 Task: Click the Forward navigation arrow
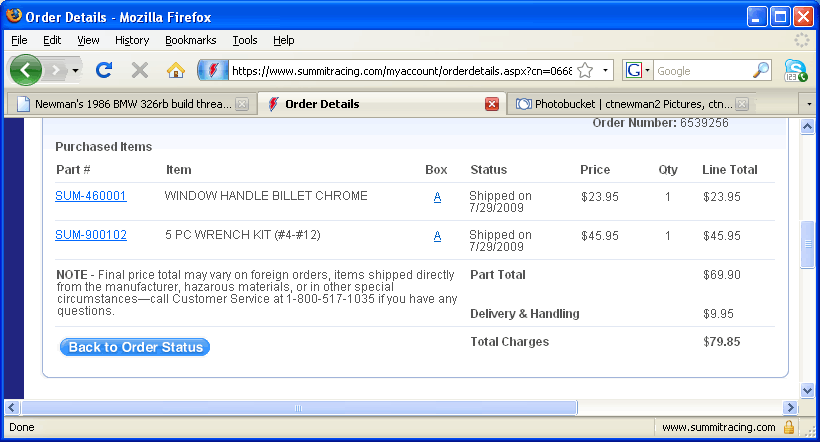(55, 70)
